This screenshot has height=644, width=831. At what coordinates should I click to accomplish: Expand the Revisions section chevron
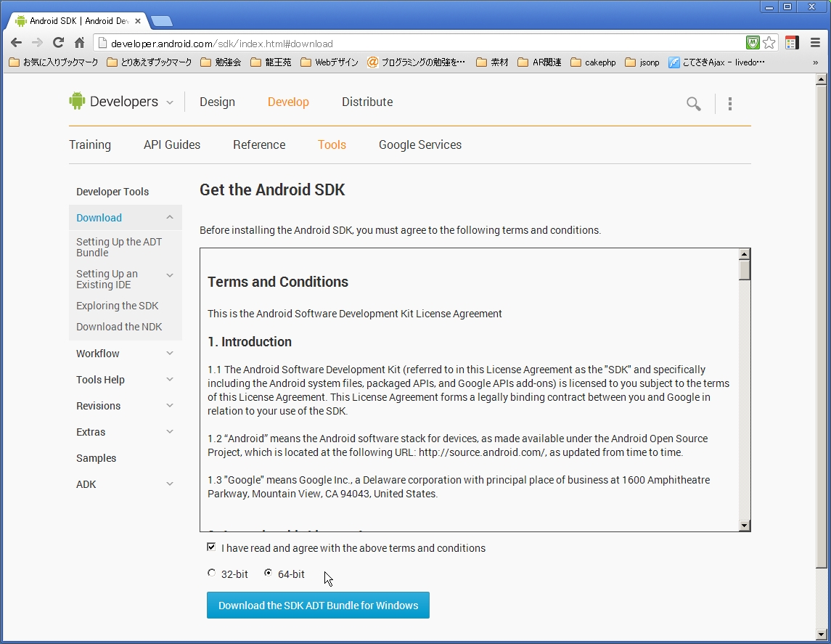pos(170,405)
